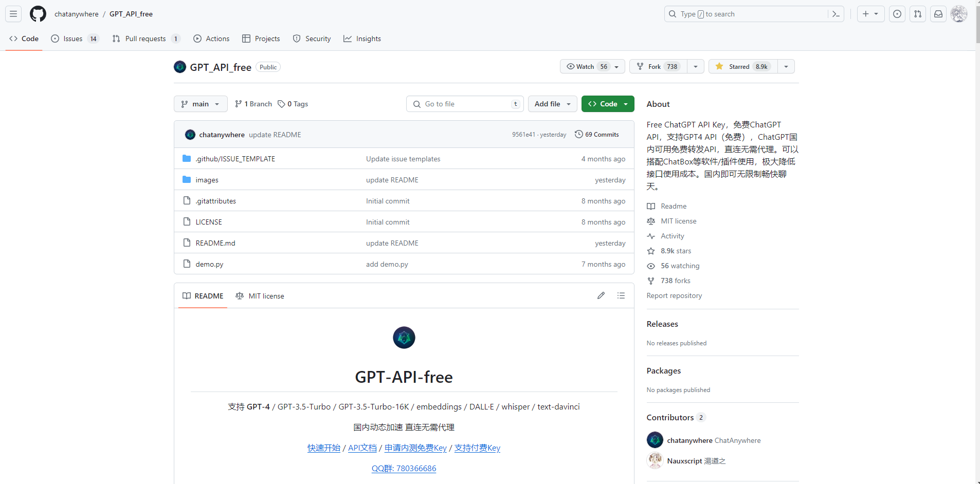Click the 0 Tags link
The image size is (980, 484).
click(293, 104)
